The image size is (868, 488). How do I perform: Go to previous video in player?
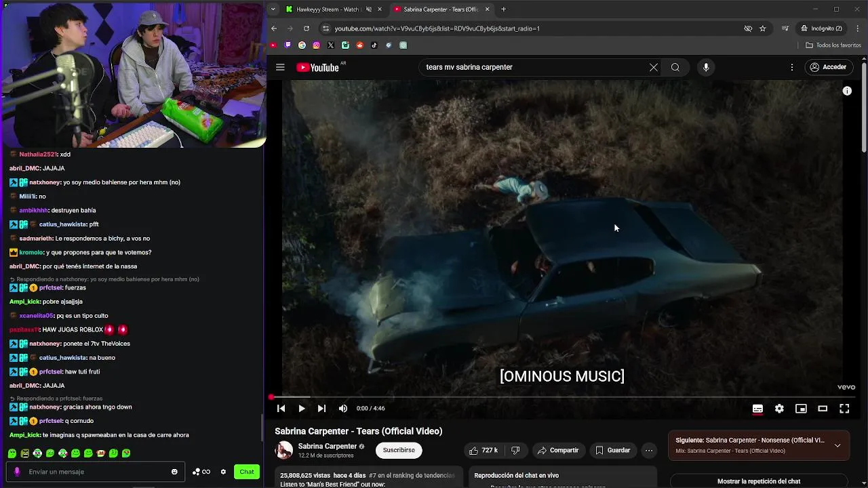coord(281,409)
